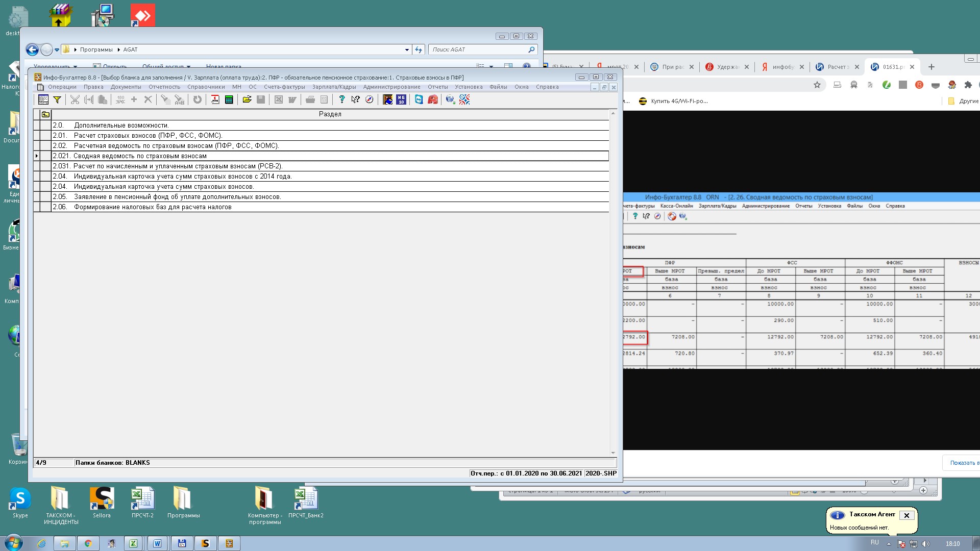The image size is (980, 551).
Task: Click the table view icon in Инфо-Бухгалтер toolbar
Action: pyautogui.click(x=43, y=99)
